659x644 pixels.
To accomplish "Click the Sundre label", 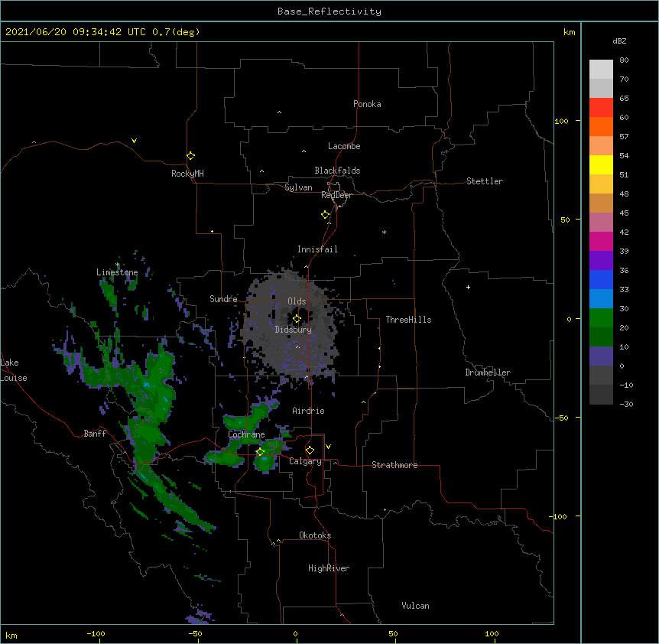I will click(223, 299).
